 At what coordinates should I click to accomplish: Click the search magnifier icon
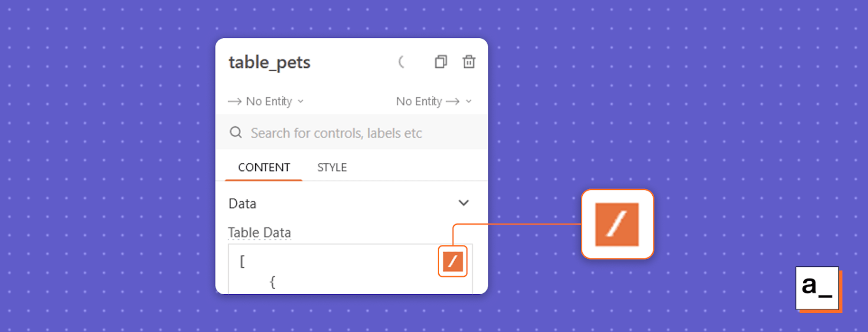[236, 132]
